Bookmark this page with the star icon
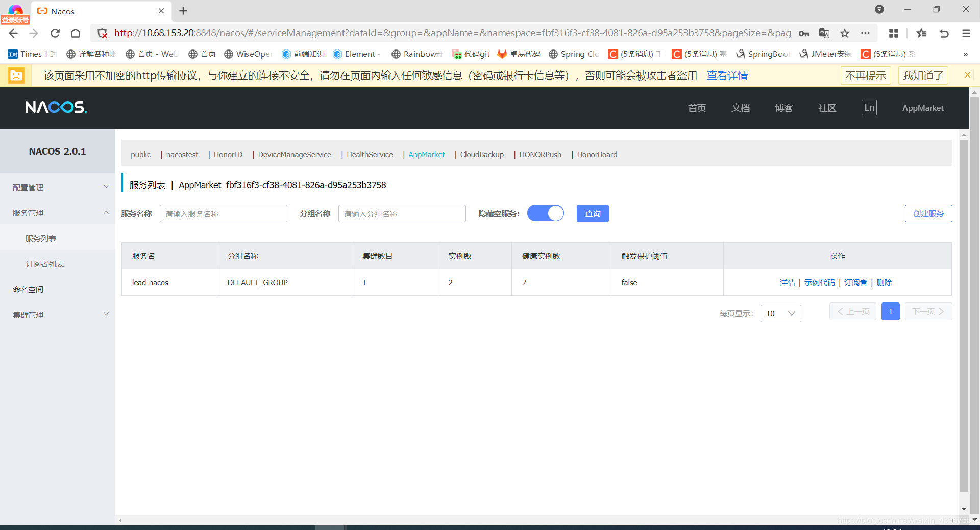Image resolution: width=980 pixels, height=530 pixels. pos(845,33)
